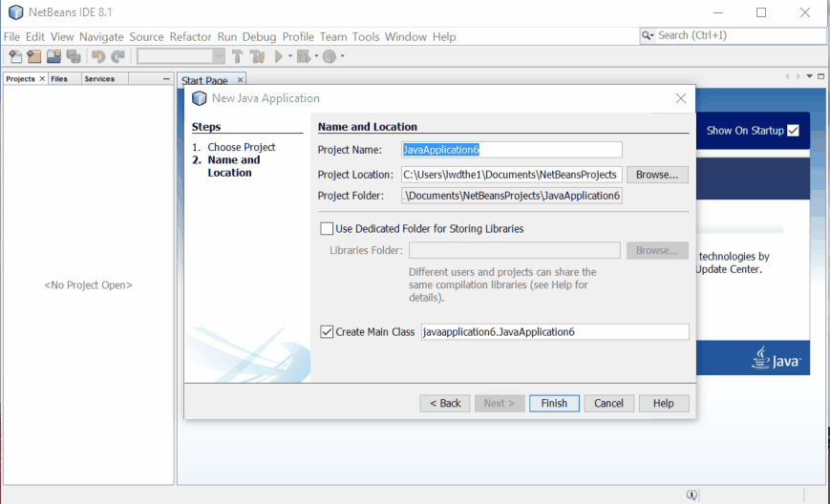
Task: Open the Refactor menu
Action: click(x=190, y=36)
